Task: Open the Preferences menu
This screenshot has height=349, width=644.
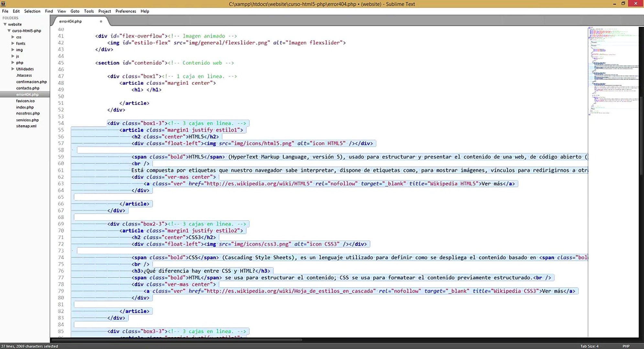Action: [126, 11]
